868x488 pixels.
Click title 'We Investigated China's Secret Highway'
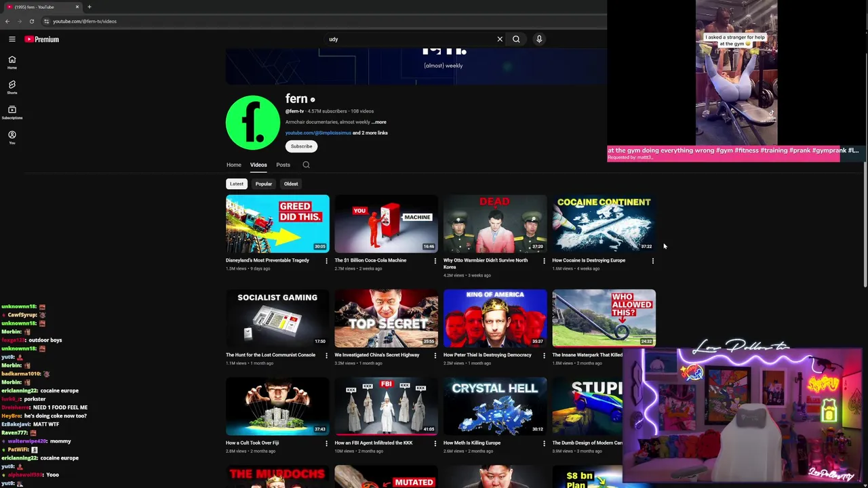pyautogui.click(x=377, y=355)
